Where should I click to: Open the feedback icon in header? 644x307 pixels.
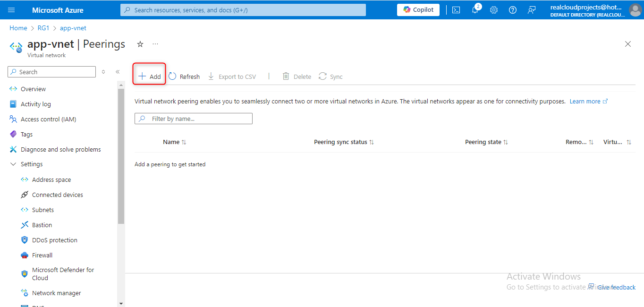point(532,10)
